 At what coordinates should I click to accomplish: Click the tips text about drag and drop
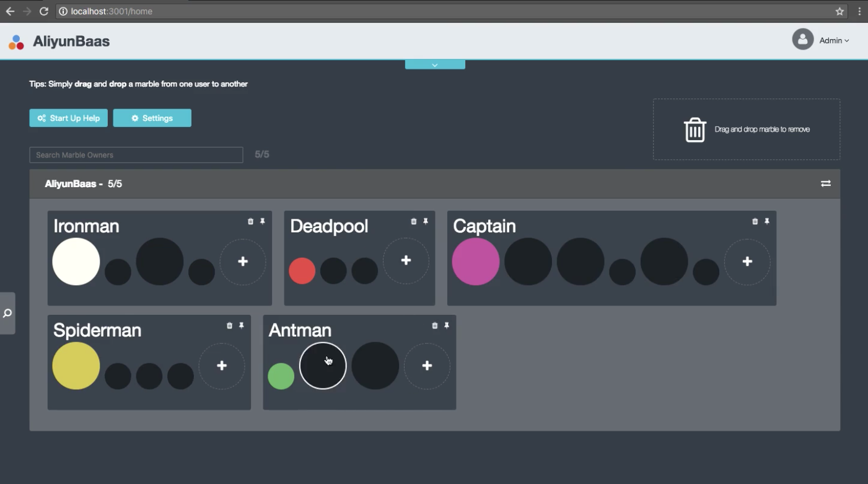(x=138, y=84)
